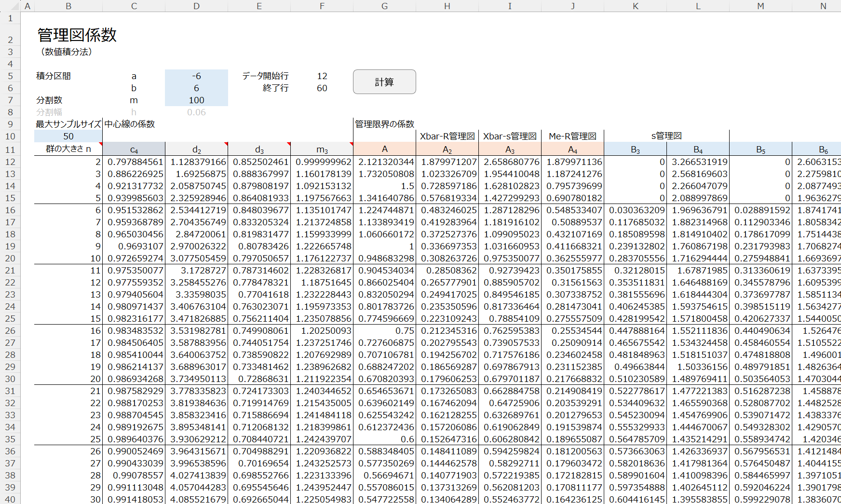The width and height of the screenshot is (841, 504).
Task: Select the orange A coefficient header cell
Action: 384,149
